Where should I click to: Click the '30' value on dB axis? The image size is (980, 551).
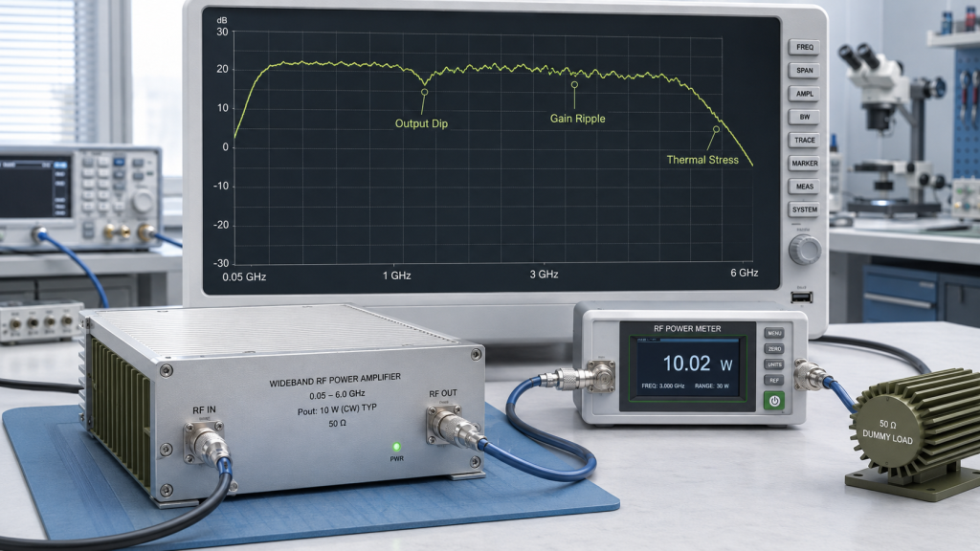point(222,32)
